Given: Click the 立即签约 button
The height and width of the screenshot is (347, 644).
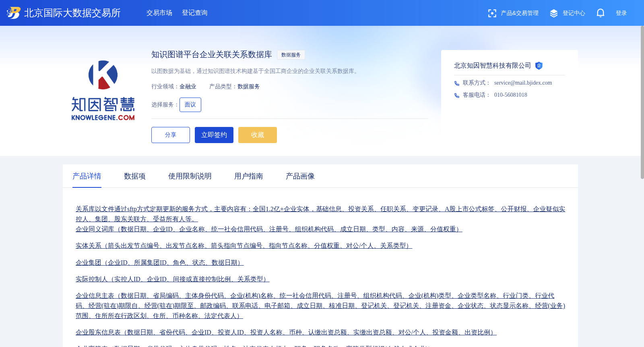Looking at the screenshot, I should [214, 135].
